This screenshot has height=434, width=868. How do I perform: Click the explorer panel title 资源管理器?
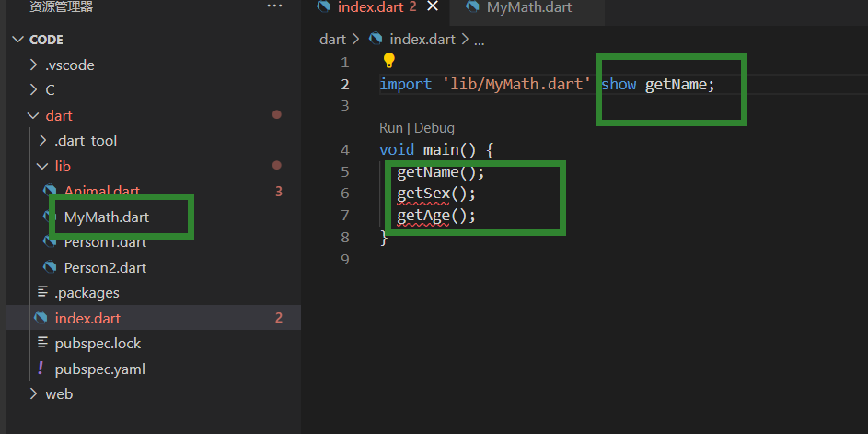click(61, 6)
